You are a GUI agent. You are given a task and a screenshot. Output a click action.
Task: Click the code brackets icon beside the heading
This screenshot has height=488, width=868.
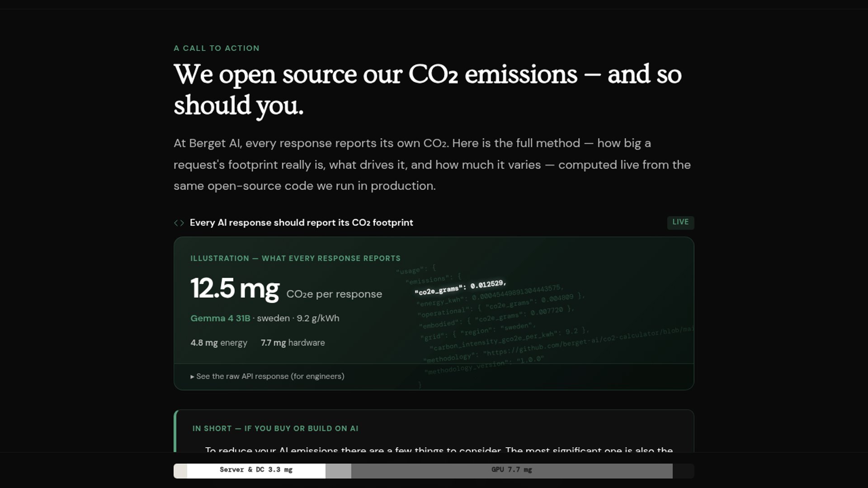point(179,223)
